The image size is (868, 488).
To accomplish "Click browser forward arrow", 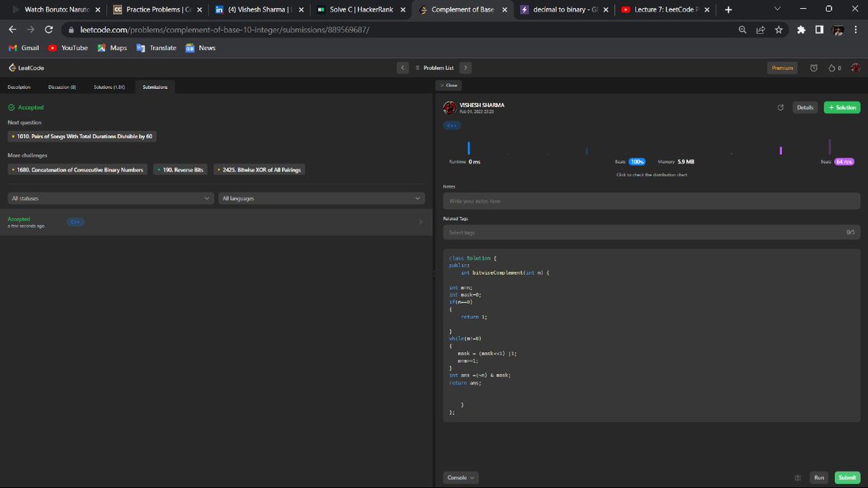I will (30, 30).
